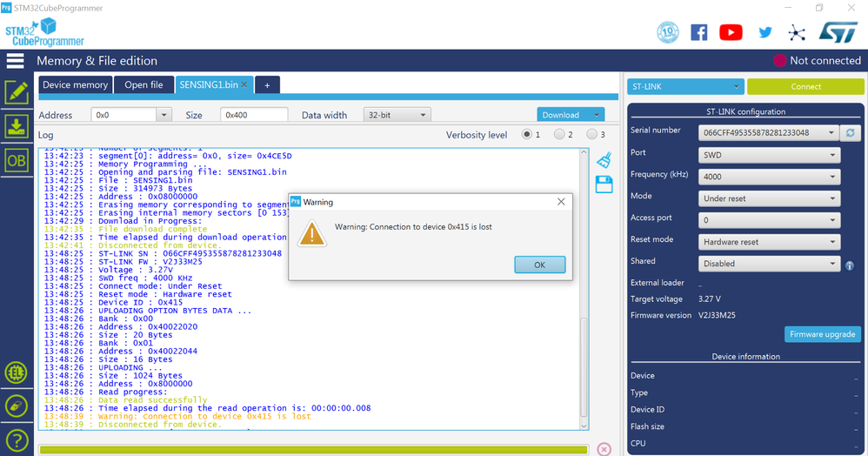The height and width of the screenshot is (456, 868).
Task: Switch to Device memory tab
Action: pos(76,84)
